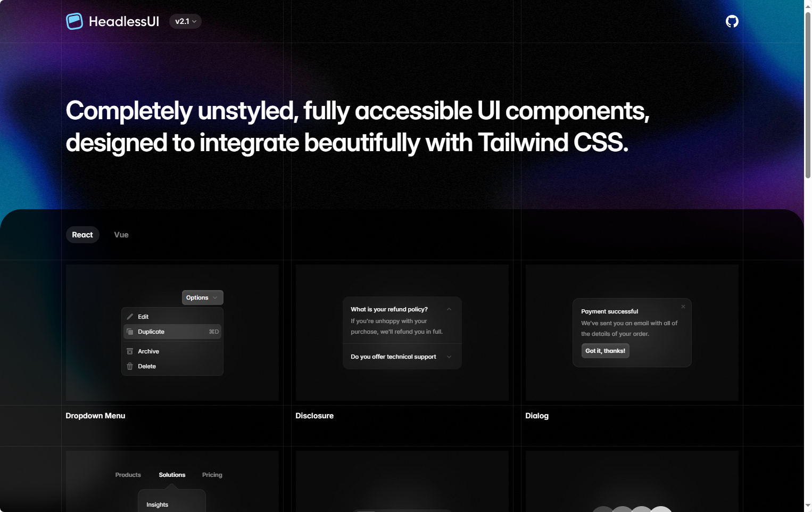Click the Disclosure preview thumbnail
This screenshot has width=812, height=512.
402,333
